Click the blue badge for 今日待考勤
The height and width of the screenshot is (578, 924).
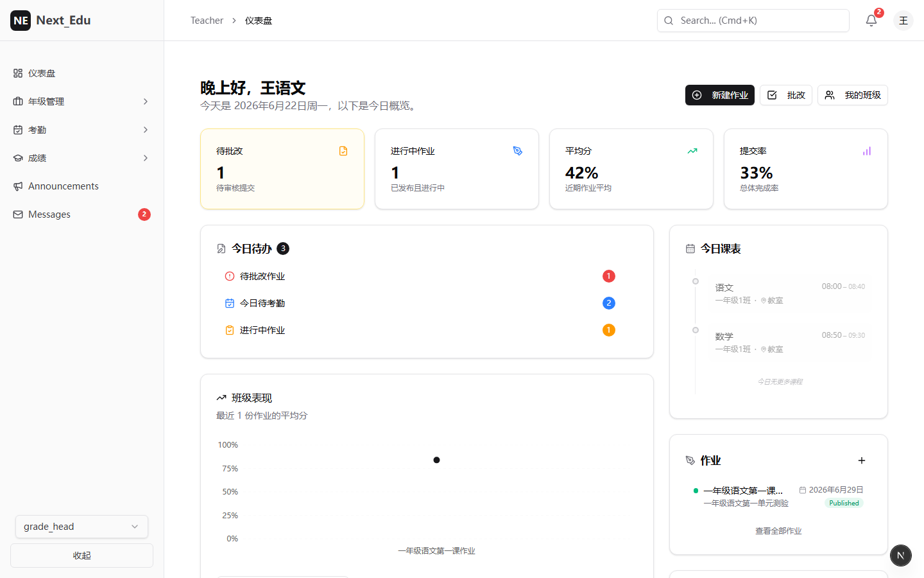click(x=609, y=303)
